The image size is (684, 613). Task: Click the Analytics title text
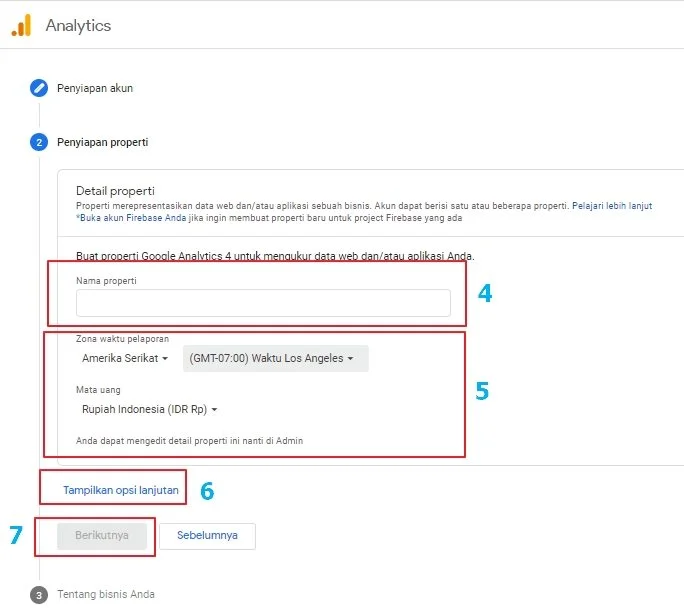pyautogui.click(x=79, y=25)
